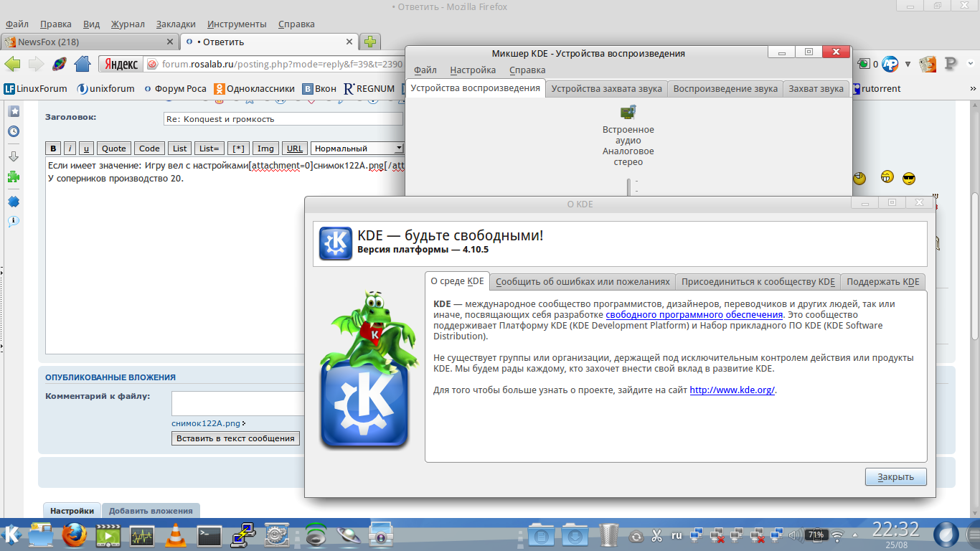Viewport: 980px width, 551px height.
Task: Insert the sunglasses smiley into the post
Action: click(x=909, y=179)
